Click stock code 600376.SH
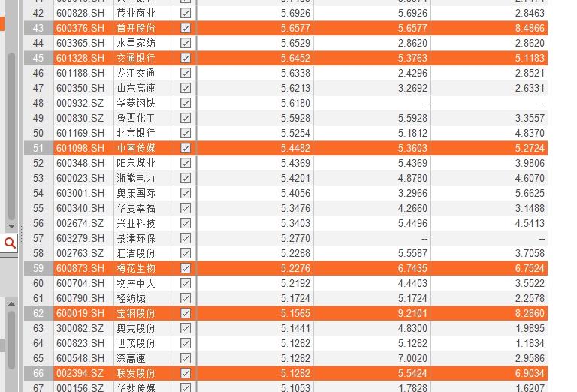Image resolution: width=577 pixels, height=392 pixels. coord(80,28)
